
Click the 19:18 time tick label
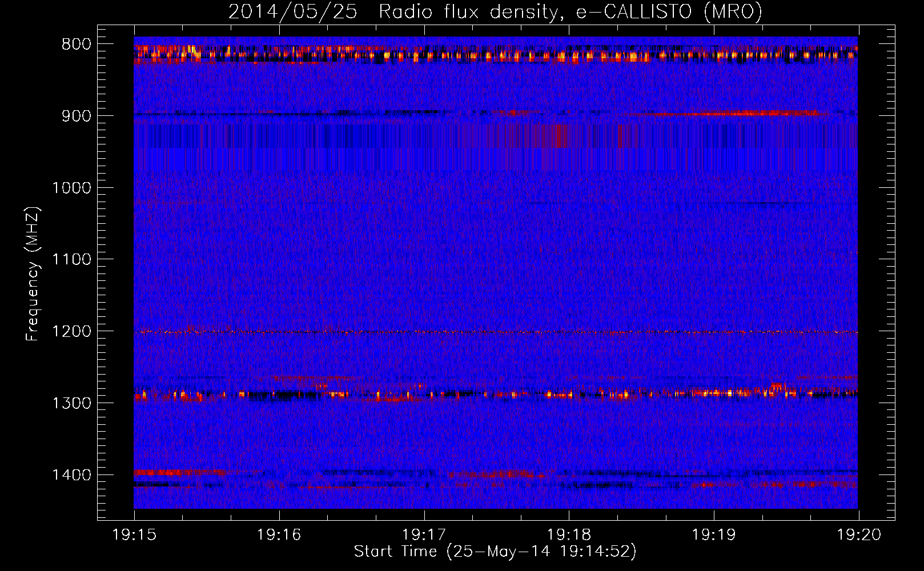569,534
